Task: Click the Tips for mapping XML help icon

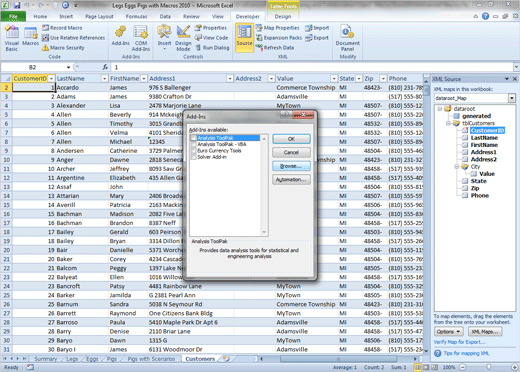Action: tap(438, 353)
